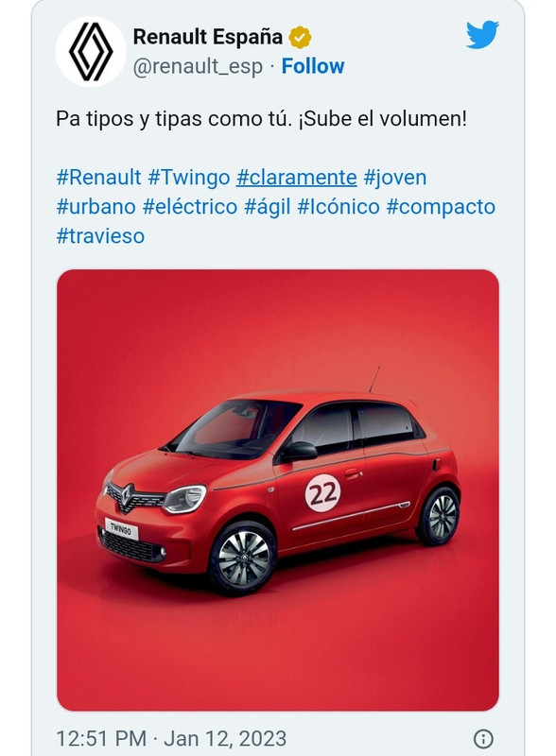Image resolution: width=556 pixels, height=756 pixels.
Task: Open the #joven hashtag
Action: (x=395, y=178)
